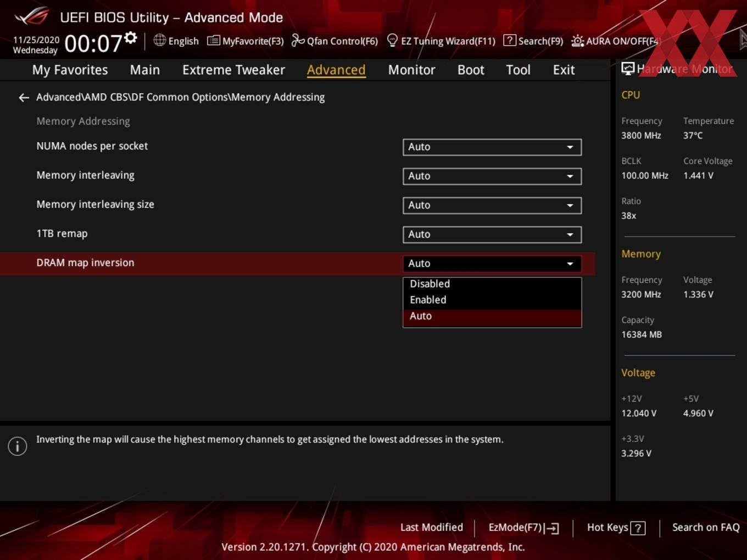Screen dimensions: 747x560
Task: Open the Memory interleaving size dropdown
Action: [x=492, y=205]
